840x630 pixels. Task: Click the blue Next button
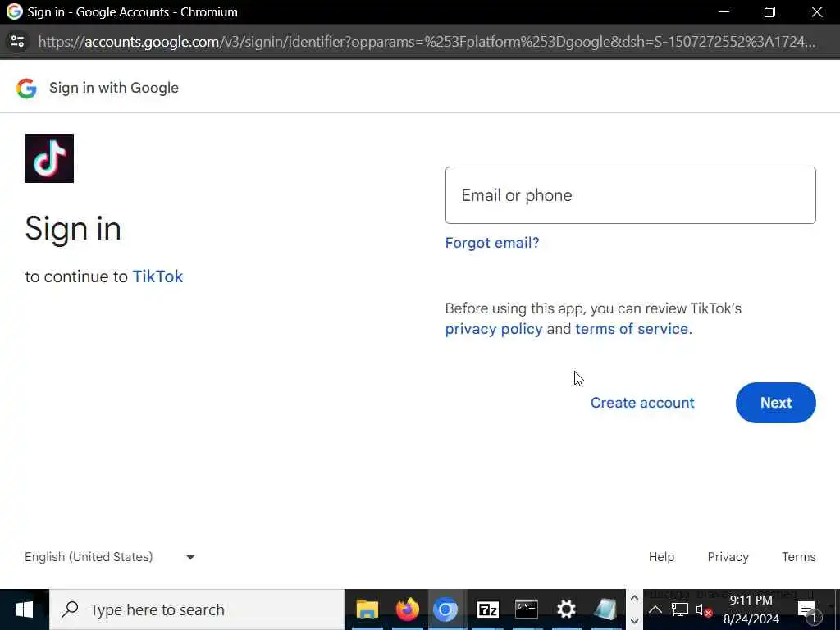776,403
